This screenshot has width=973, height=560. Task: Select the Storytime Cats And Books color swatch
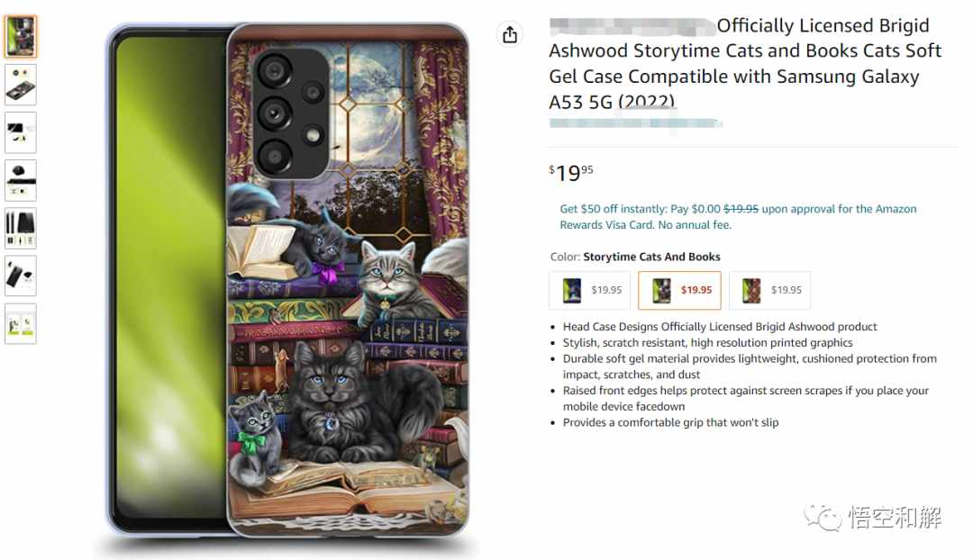pyautogui.click(x=679, y=290)
